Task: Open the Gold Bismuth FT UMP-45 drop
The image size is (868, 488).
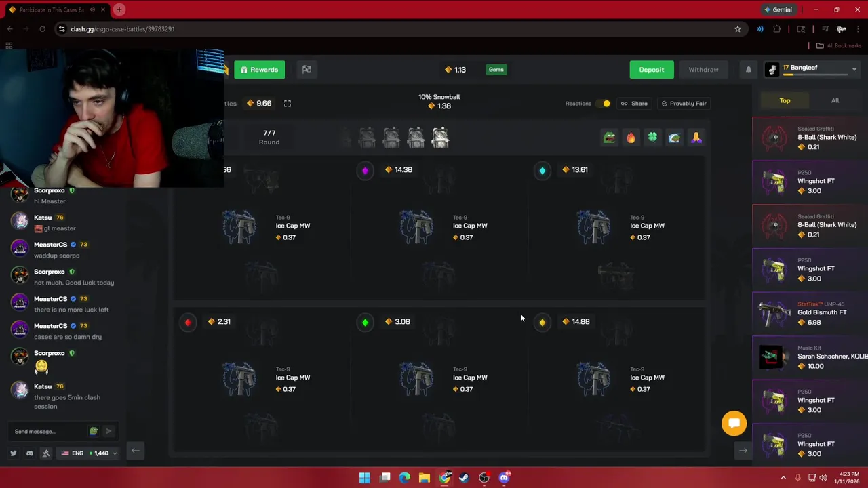Action: (x=810, y=313)
